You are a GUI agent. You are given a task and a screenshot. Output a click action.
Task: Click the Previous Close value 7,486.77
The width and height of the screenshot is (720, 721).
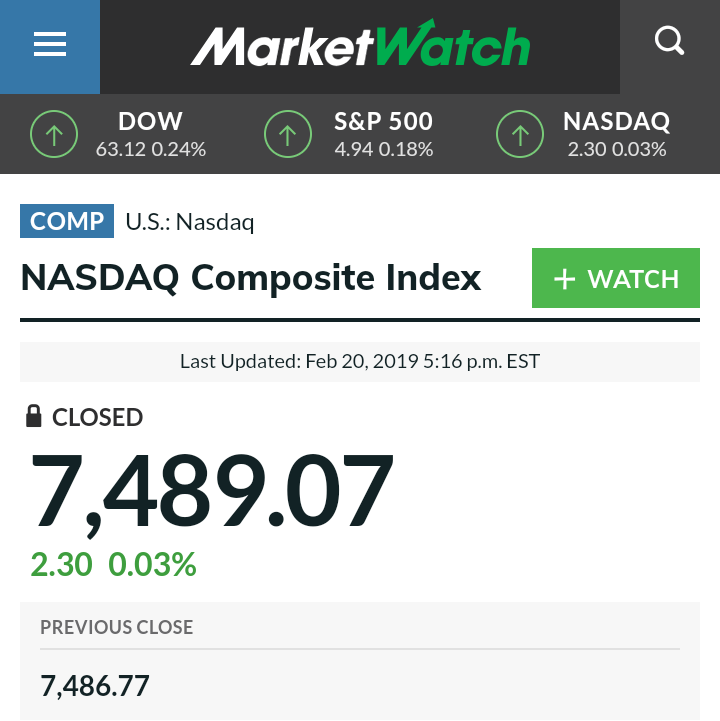pos(95,686)
